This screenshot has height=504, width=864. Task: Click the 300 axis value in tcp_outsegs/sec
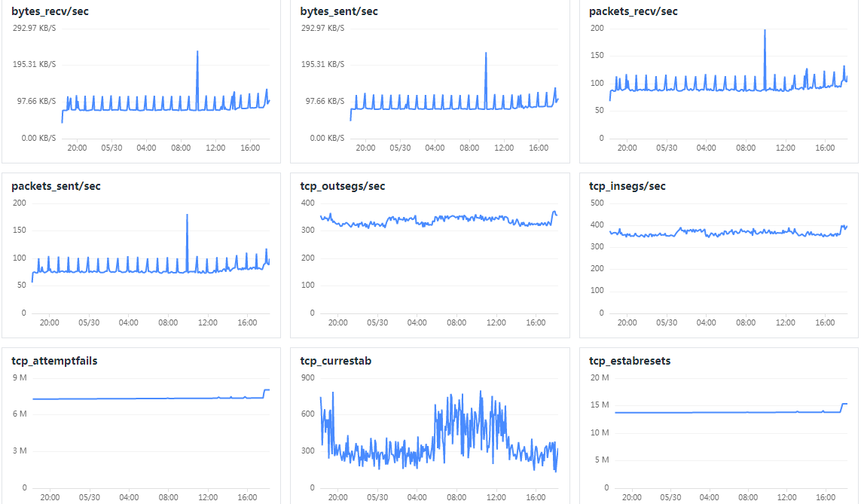click(308, 231)
